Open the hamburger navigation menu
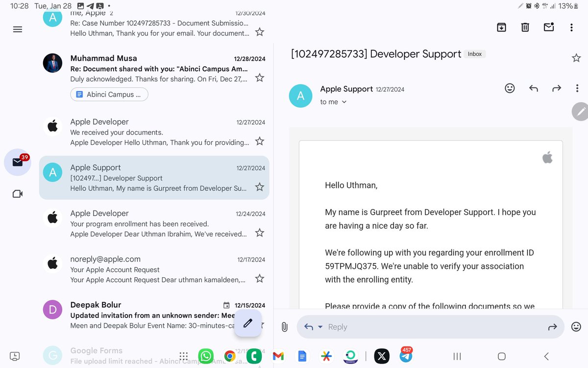588x368 pixels. coord(18,29)
